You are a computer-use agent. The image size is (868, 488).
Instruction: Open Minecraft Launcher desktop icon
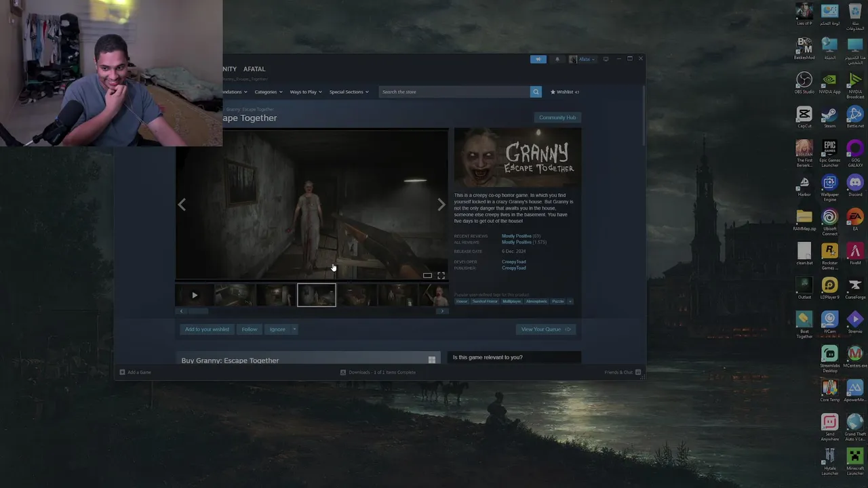pyautogui.click(x=855, y=461)
